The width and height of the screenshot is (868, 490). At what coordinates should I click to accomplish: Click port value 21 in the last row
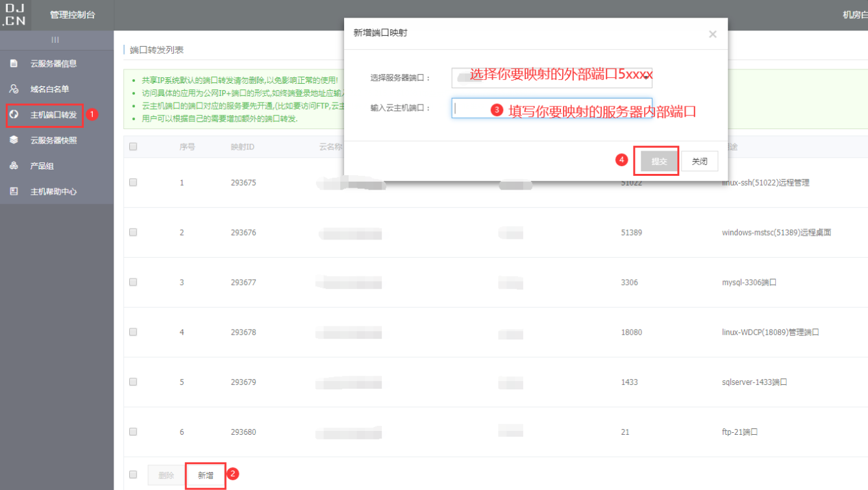tap(625, 432)
